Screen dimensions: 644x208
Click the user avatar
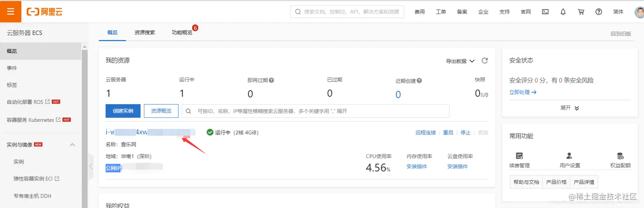click(639, 12)
